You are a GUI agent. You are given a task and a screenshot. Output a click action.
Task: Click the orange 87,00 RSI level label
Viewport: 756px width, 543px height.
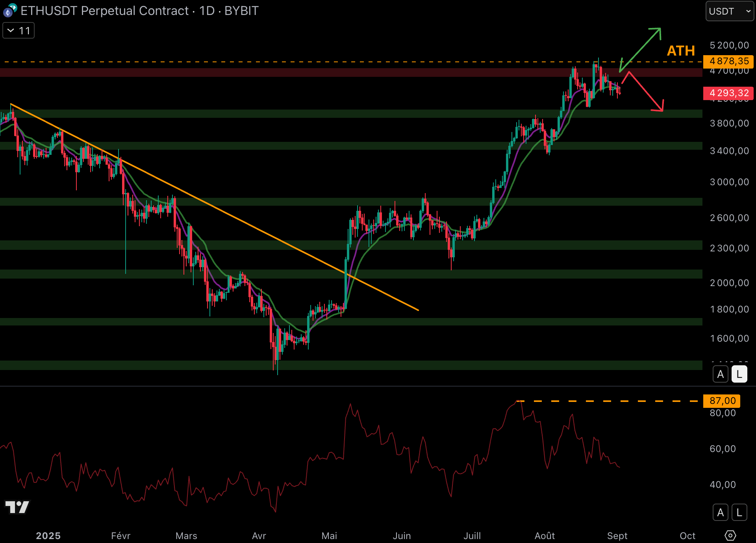click(722, 401)
